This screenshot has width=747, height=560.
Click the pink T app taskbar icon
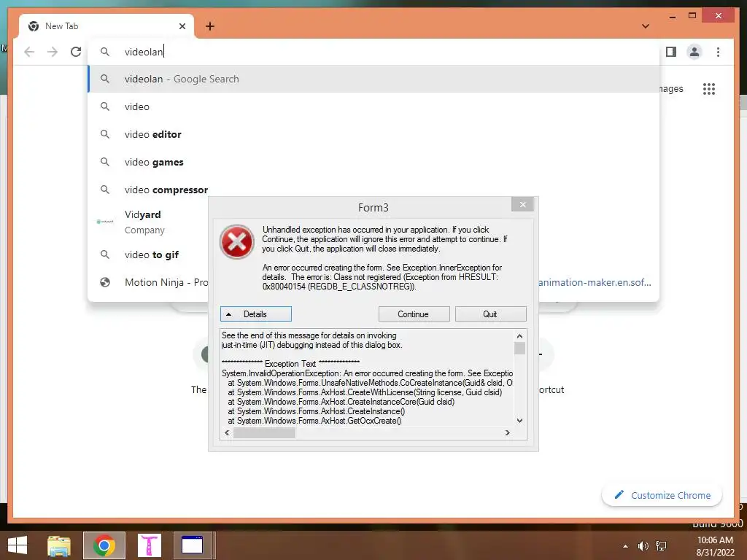[149, 545]
